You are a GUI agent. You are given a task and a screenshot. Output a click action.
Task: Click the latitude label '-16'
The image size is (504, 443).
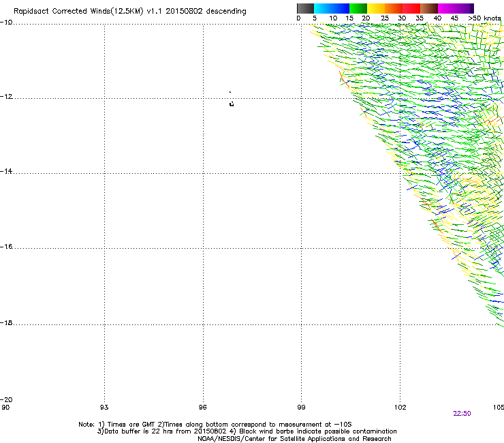pos(6,247)
